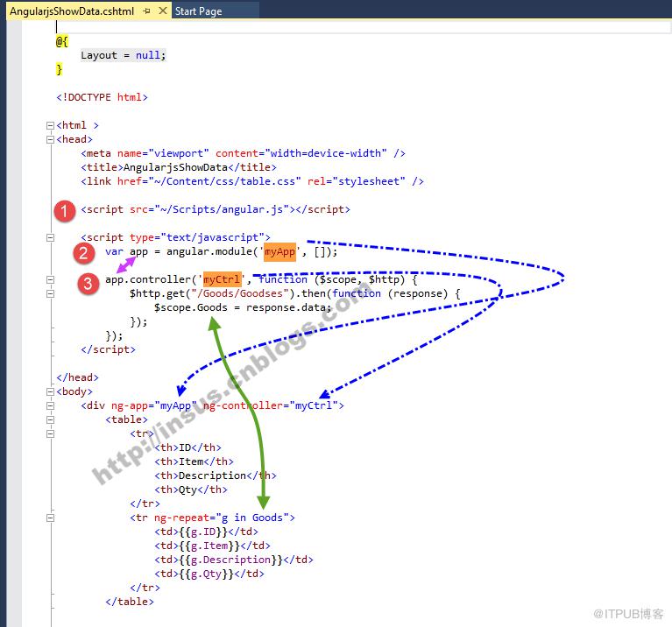The width and height of the screenshot is (672, 627).
Task: Click the closing </head> tag
Action: click(78, 377)
